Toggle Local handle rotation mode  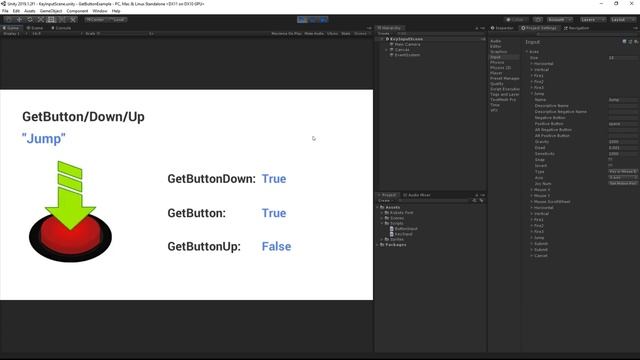pyautogui.click(x=117, y=20)
